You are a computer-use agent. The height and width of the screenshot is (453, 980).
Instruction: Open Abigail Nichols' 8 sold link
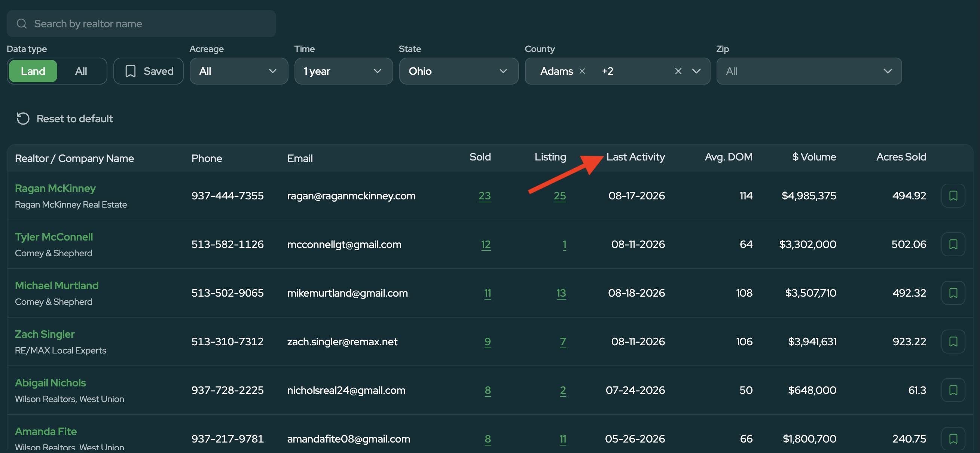click(x=488, y=391)
